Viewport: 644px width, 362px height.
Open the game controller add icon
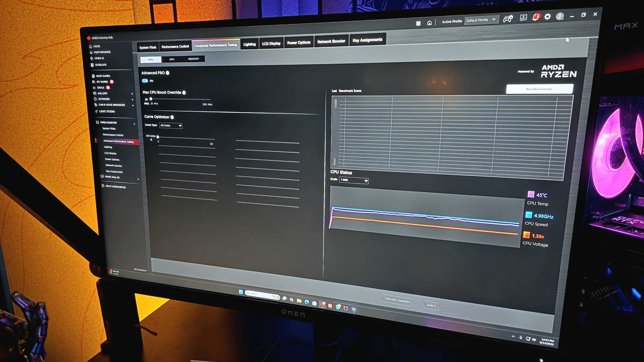(x=508, y=19)
